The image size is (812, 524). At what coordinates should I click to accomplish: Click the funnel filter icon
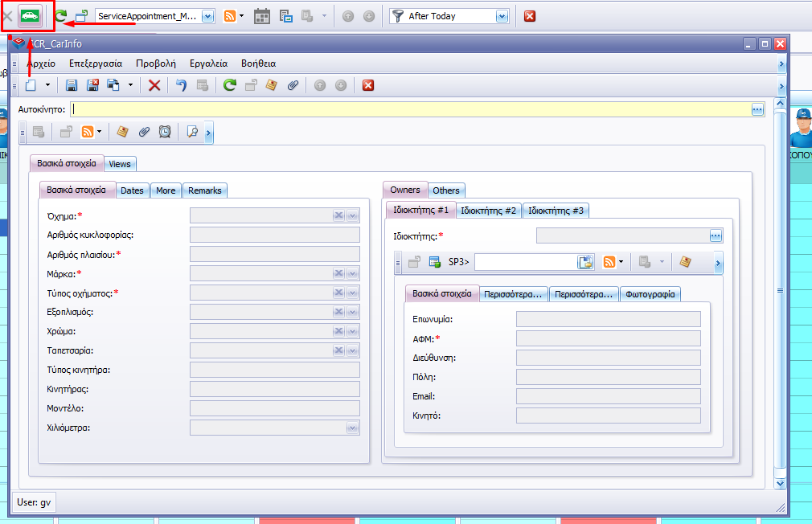[x=397, y=16]
